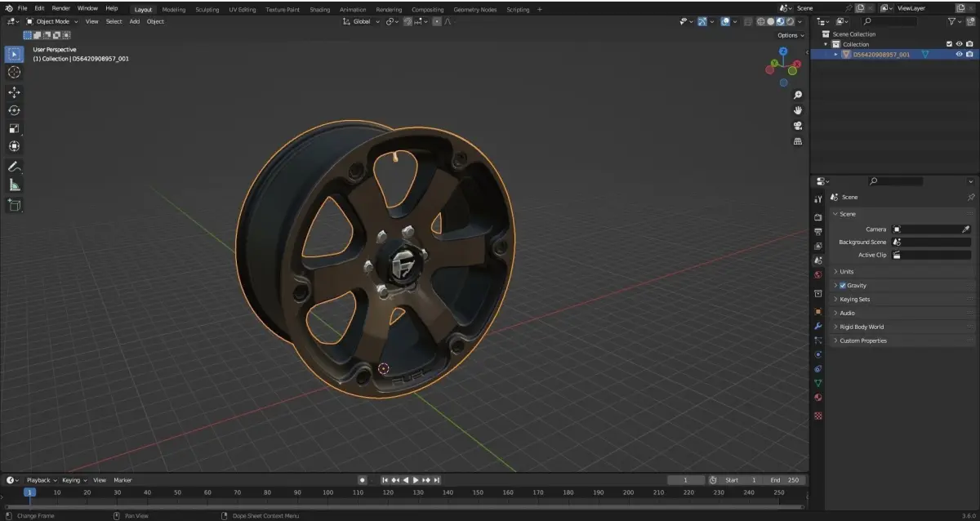Pin the Scene properties panel
Screen dimensions: 980x521
tap(971, 197)
